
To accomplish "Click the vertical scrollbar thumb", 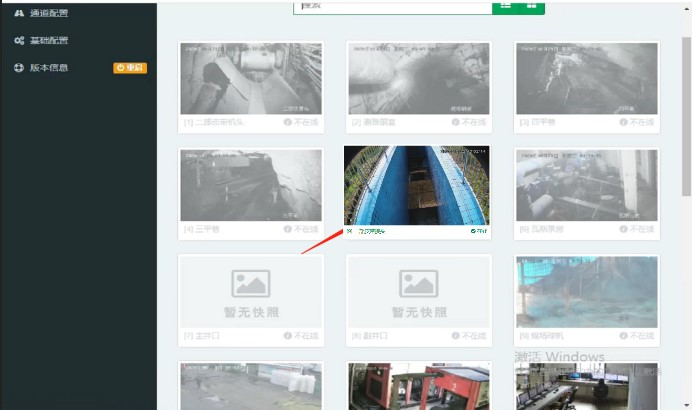I will 686,116.
